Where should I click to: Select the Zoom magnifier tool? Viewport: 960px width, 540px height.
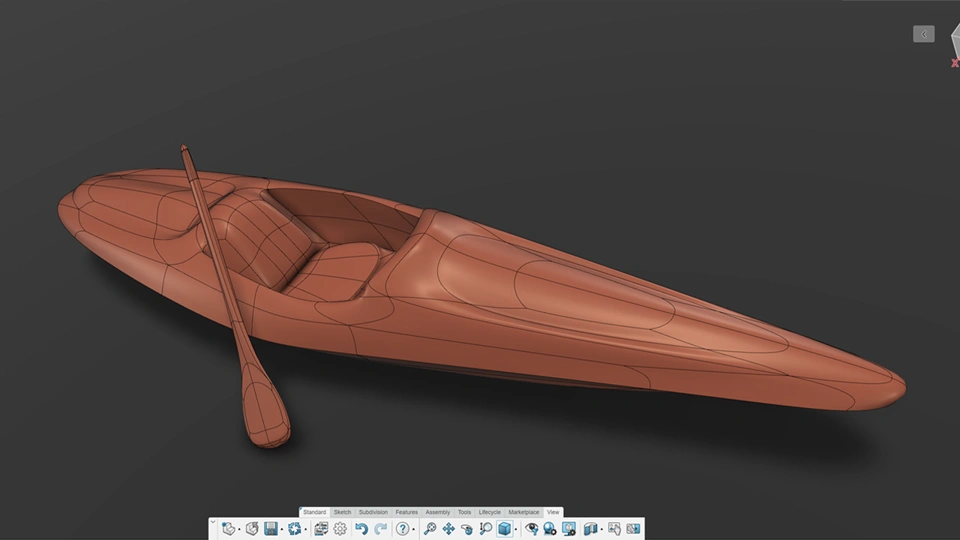[x=430, y=528]
